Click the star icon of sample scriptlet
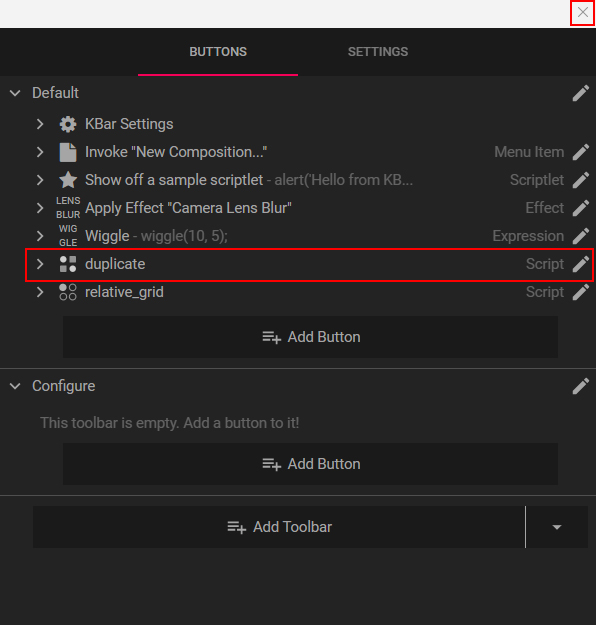Image resolution: width=596 pixels, height=625 pixels. [x=68, y=180]
